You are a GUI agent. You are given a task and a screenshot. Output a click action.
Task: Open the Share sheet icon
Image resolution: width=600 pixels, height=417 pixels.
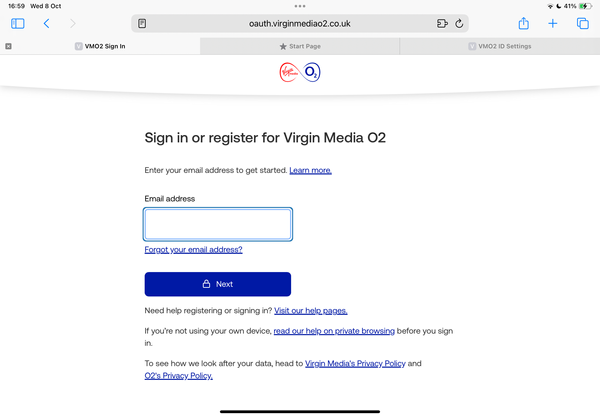click(523, 23)
